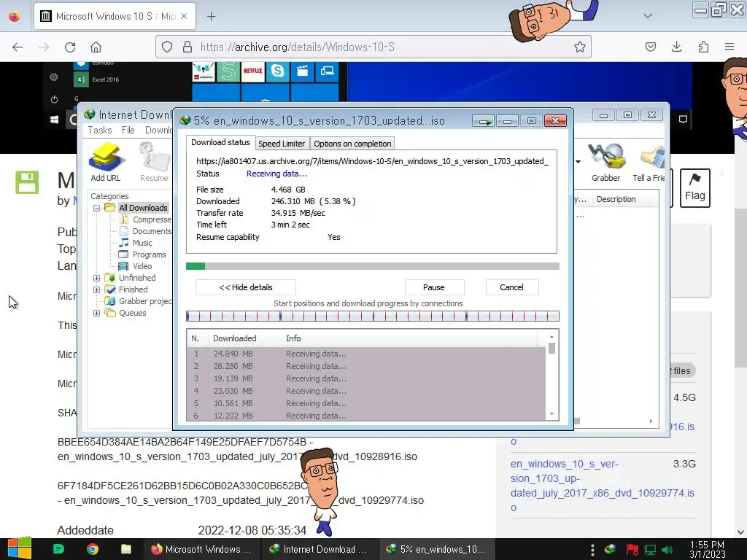Expand the Unfinished category

point(97,278)
